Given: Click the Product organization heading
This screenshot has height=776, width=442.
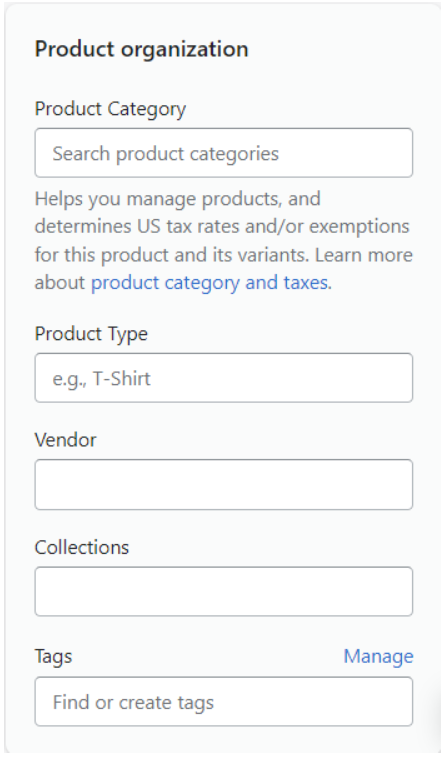Looking at the screenshot, I should pos(142,49).
